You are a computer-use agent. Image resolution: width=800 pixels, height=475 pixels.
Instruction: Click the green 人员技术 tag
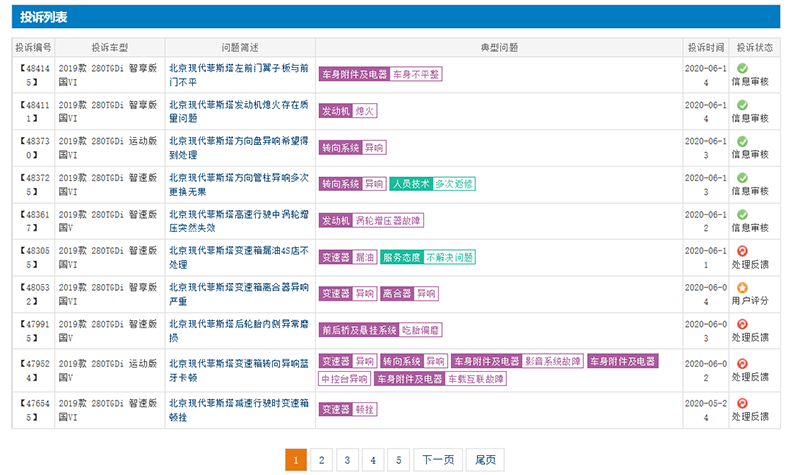click(408, 184)
